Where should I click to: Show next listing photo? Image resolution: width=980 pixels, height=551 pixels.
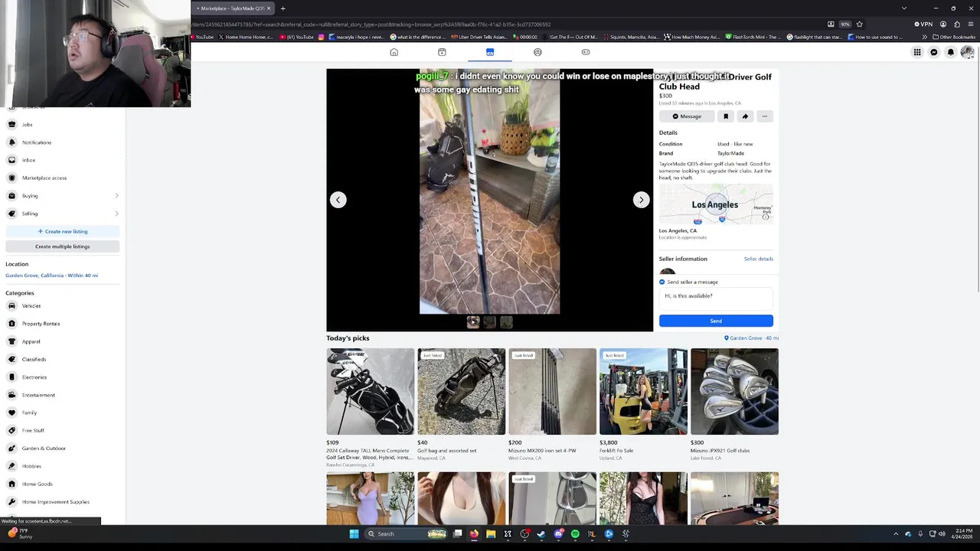click(641, 200)
